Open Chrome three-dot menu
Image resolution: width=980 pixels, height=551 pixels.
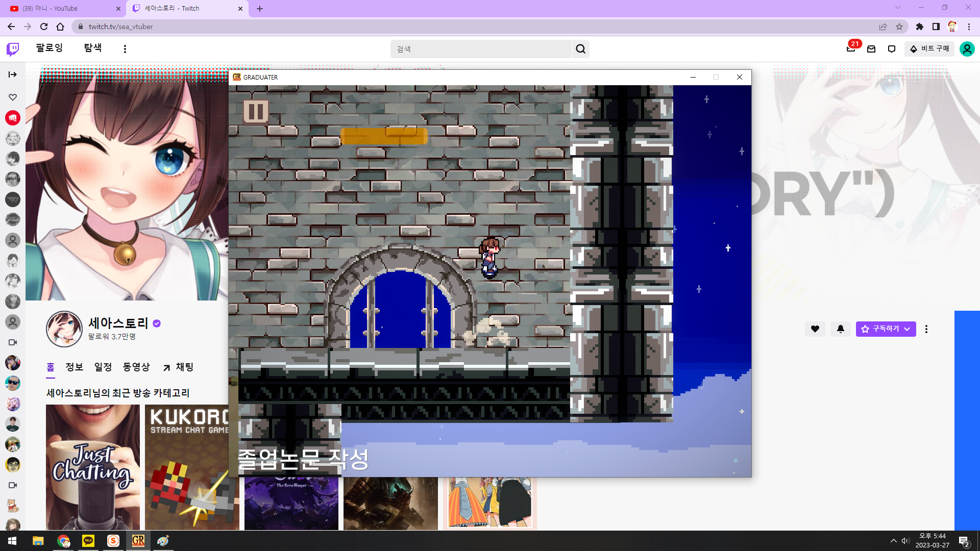pos(969,27)
